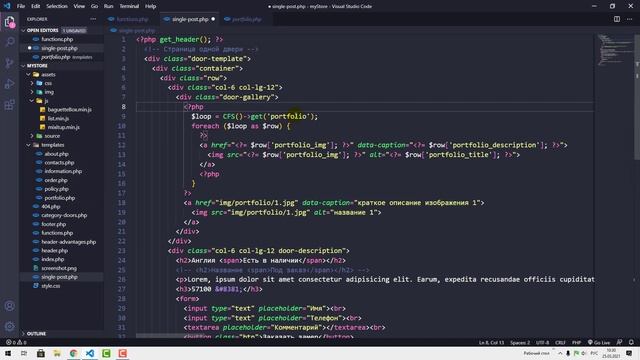
Task: Click the microphone tray icon
Action: point(568,353)
